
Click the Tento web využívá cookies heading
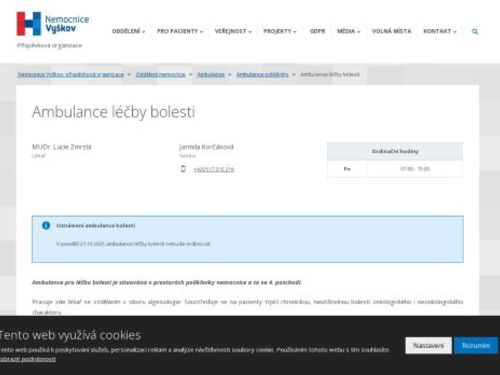[x=70, y=335]
